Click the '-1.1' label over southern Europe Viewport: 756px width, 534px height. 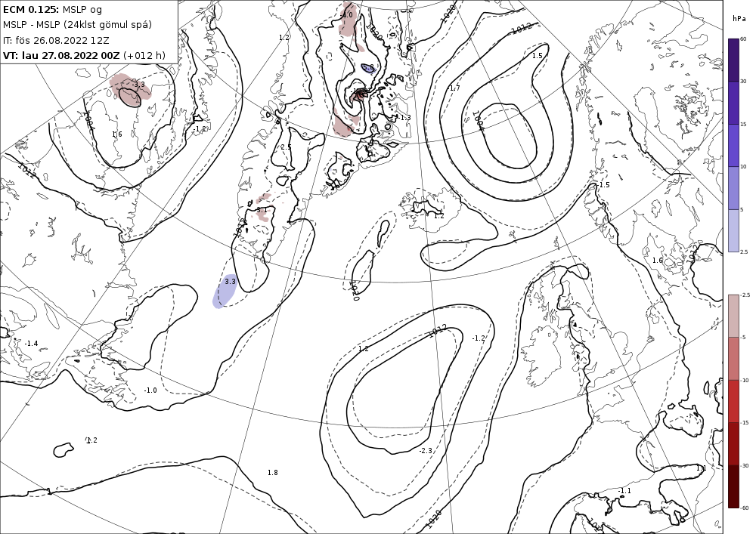[625, 491]
